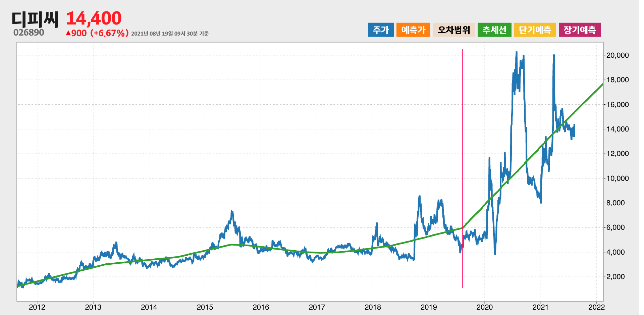The image size is (644, 315).
Task: Toggle the 장기예측 long-term forecast legend
Action: (580, 30)
